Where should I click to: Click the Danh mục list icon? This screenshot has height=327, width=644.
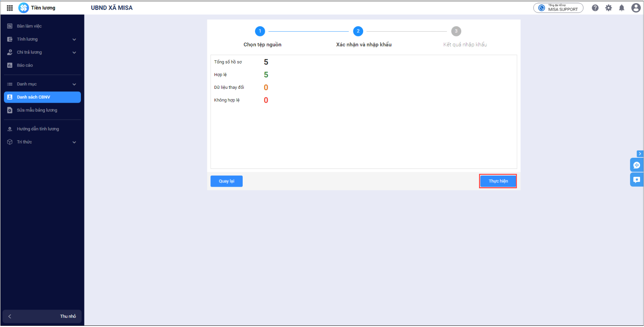[10, 84]
